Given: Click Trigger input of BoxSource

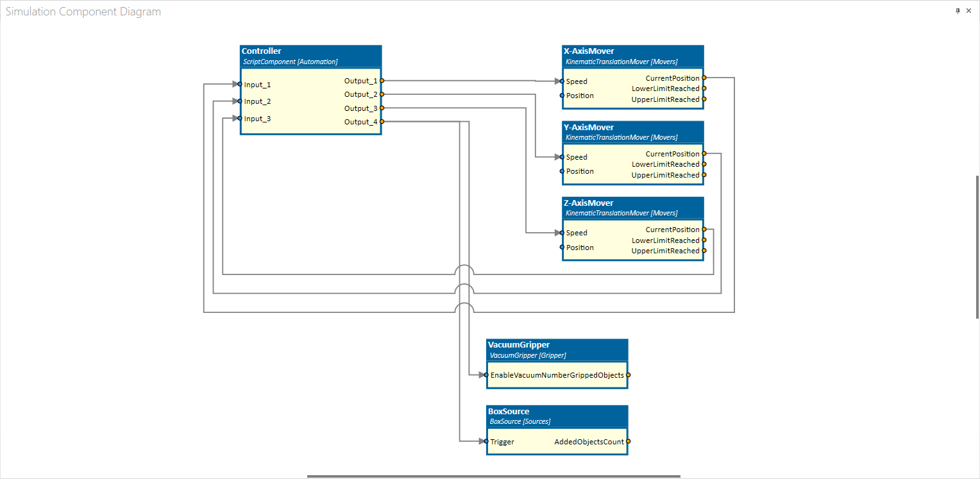Looking at the screenshot, I should pyautogui.click(x=486, y=441).
